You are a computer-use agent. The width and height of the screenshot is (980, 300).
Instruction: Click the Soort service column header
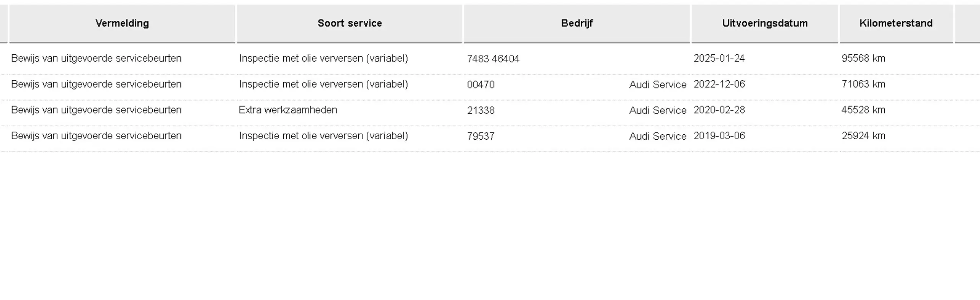(x=350, y=23)
